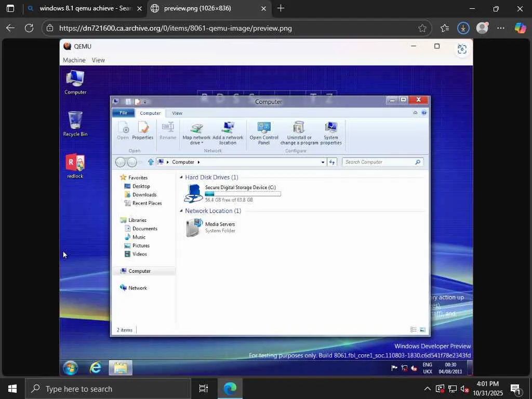Viewport: 532px width, 399px height.
Task: Open address bar history dropdown arrow
Action: click(x=323, y=162)
